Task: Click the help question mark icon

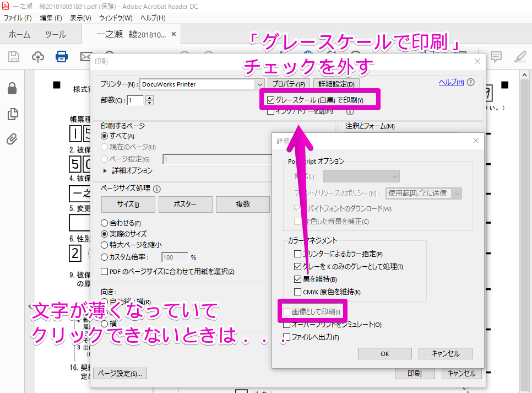Action: [x=470, y=82]
